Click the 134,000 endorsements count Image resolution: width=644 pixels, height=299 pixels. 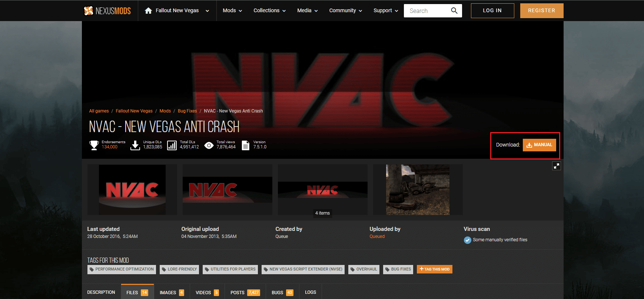[x=110, y=147]
